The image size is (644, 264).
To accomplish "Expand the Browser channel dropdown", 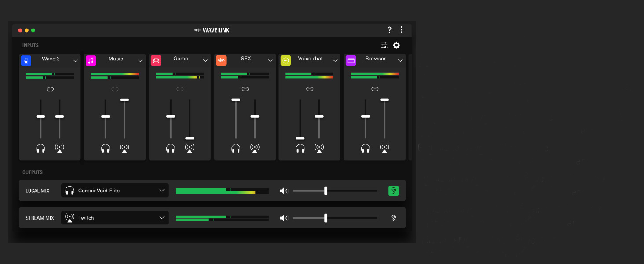I will 400,61.
